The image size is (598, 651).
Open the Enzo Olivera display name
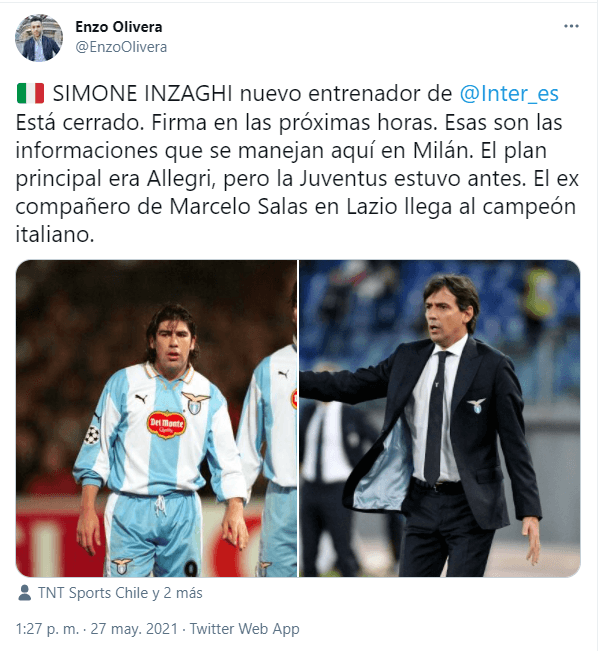pos(119,27)
